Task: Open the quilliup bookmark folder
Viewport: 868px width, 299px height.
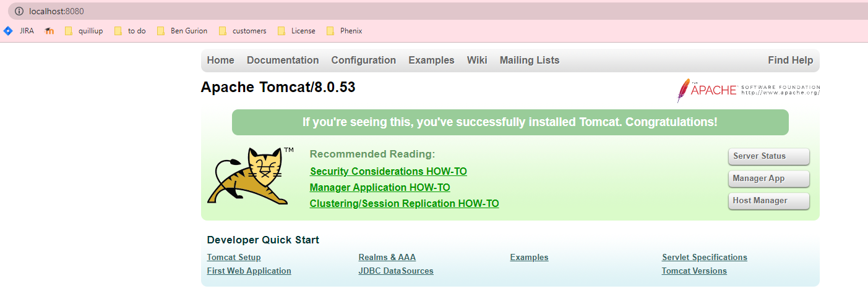Action: [x=84, y=31]
